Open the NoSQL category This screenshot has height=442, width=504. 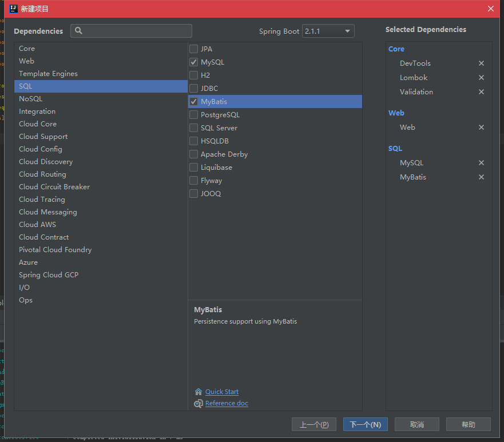coord(101,98)
